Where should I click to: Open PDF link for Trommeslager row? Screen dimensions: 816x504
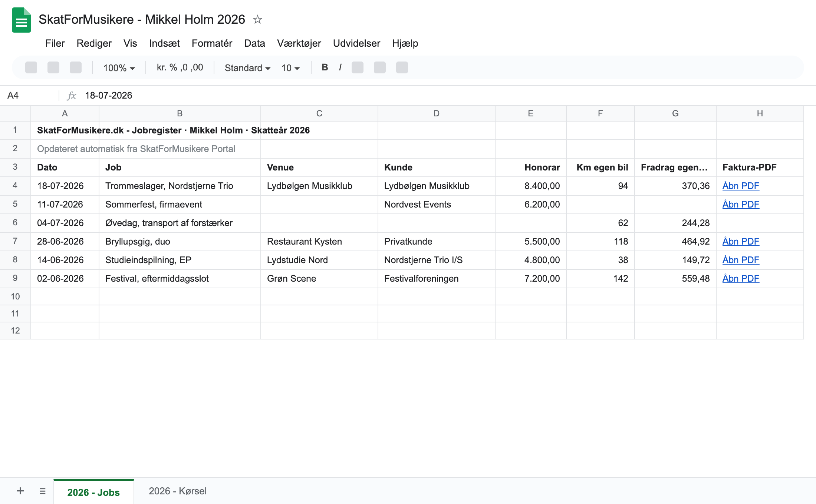point(741,186)
